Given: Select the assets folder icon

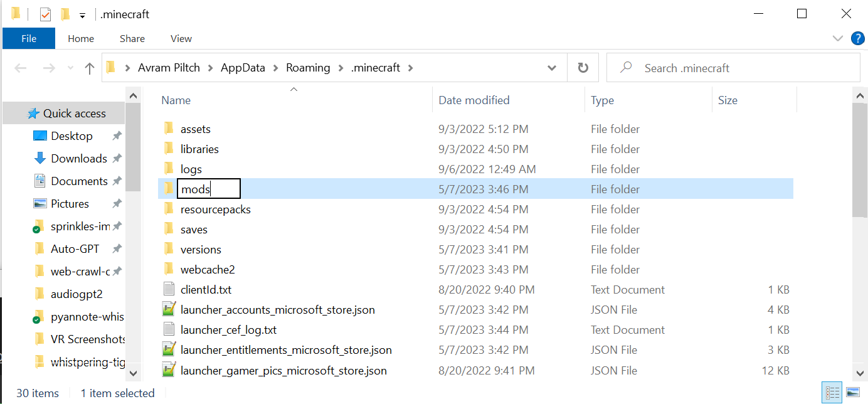Looking at the screenshot, I should pyautogui.click(x=168, y=129).
